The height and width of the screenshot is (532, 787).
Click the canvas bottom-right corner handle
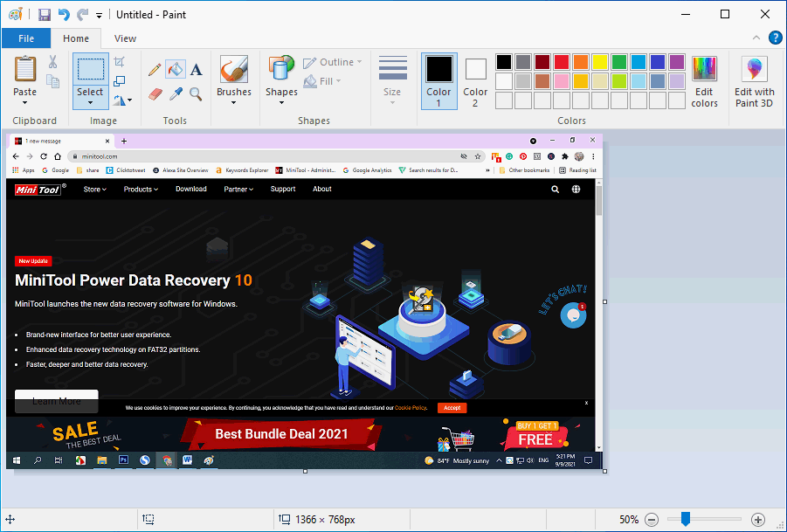point(604,471)
